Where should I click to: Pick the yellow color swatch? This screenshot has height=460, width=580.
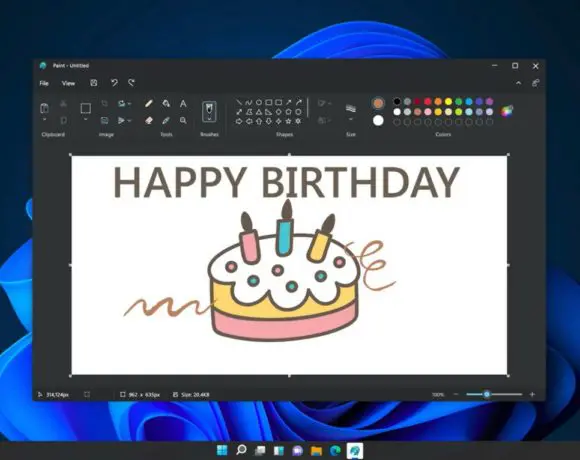point(448,101)
